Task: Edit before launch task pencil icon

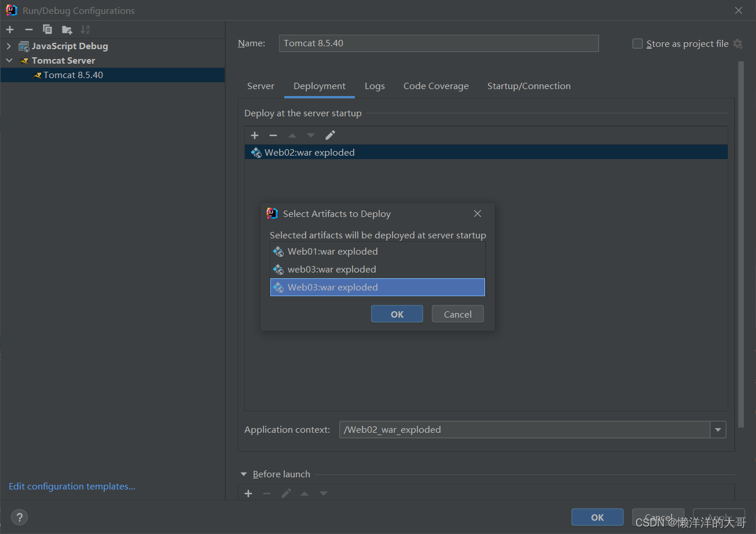Action: coord(286,494)
